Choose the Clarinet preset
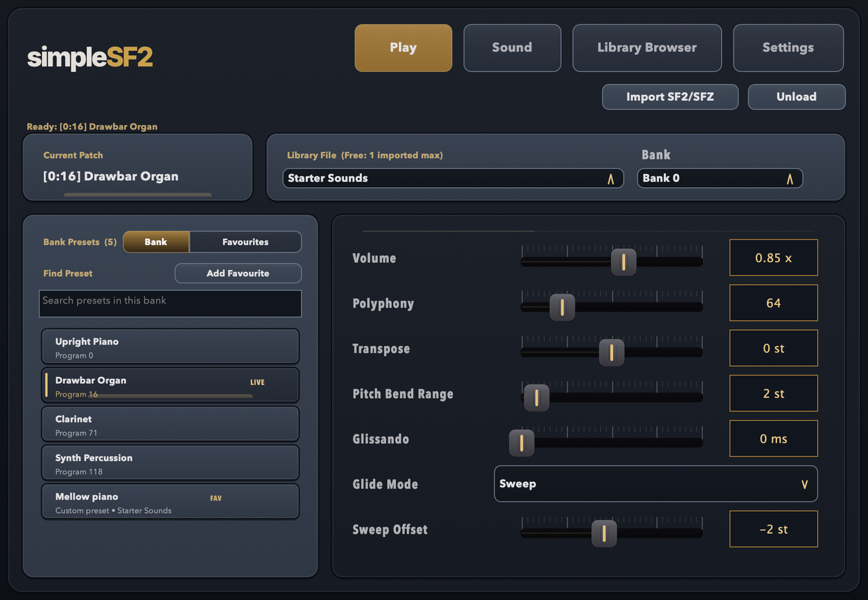This screenshot has height=600, width=868. [170, 424]
